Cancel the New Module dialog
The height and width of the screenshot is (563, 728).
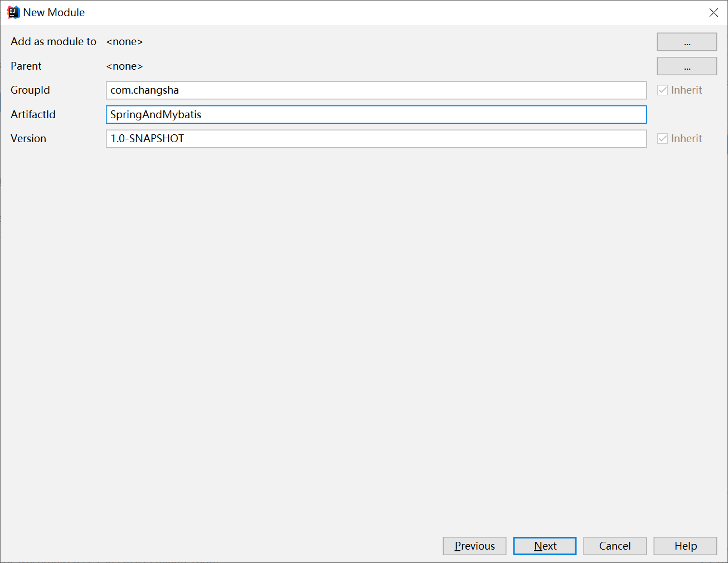click(x=615, y=546)
